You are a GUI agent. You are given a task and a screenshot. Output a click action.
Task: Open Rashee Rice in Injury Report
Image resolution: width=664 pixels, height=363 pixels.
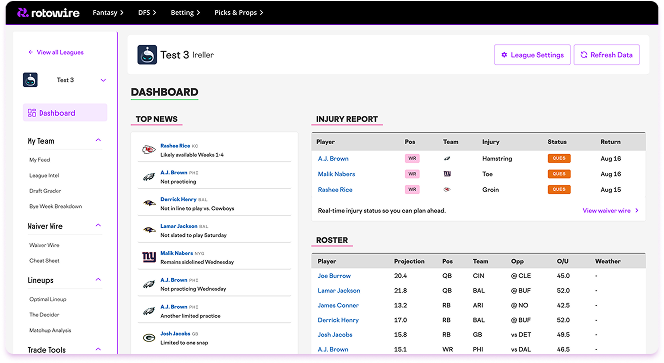[335, 189]
